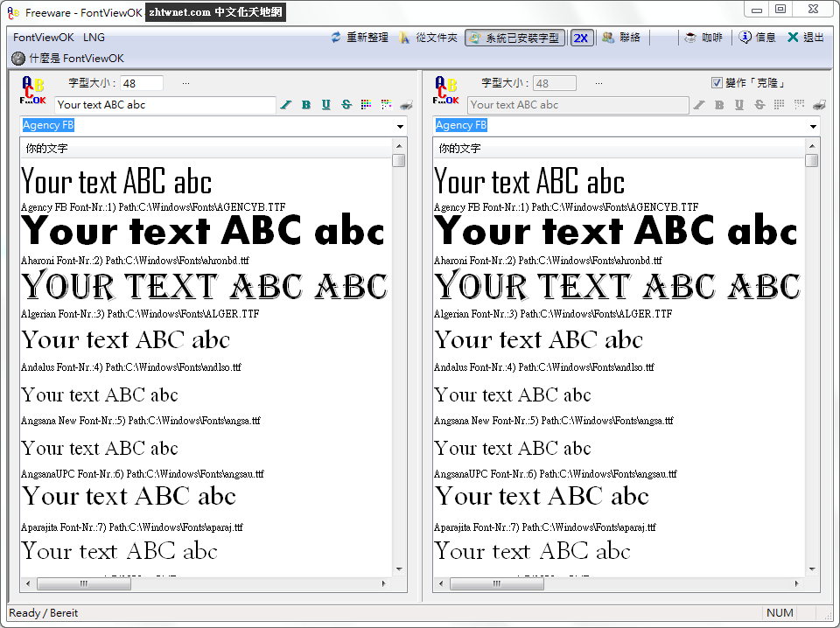
Task: Click left list scroll up arrow
Action: pyautogui.click(x=399, y=145)
